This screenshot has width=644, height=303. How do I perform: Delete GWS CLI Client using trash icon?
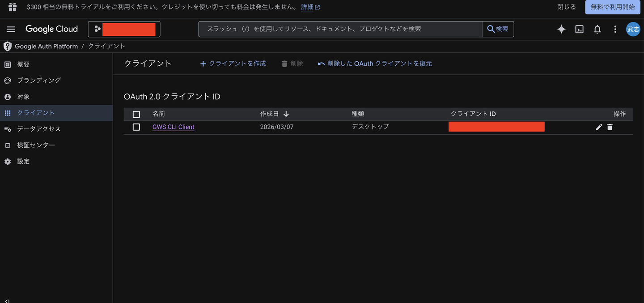click(x=610, y=127)
